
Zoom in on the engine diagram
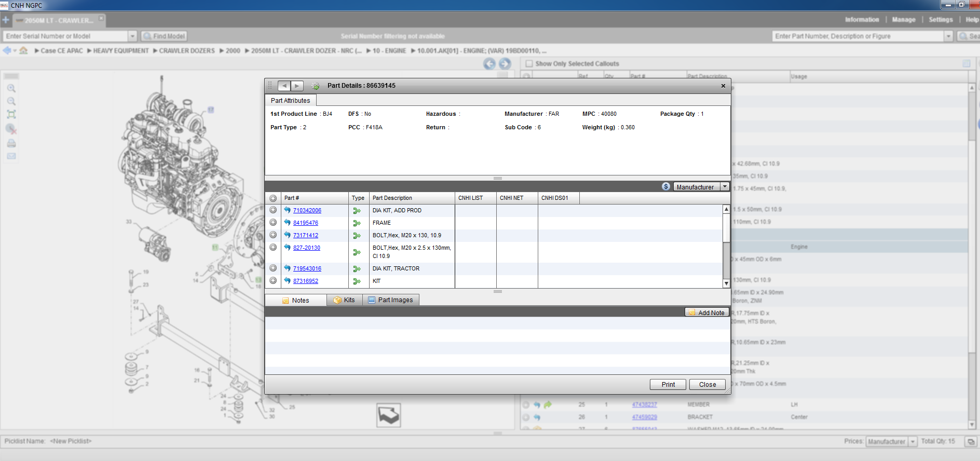click(11, 88)
